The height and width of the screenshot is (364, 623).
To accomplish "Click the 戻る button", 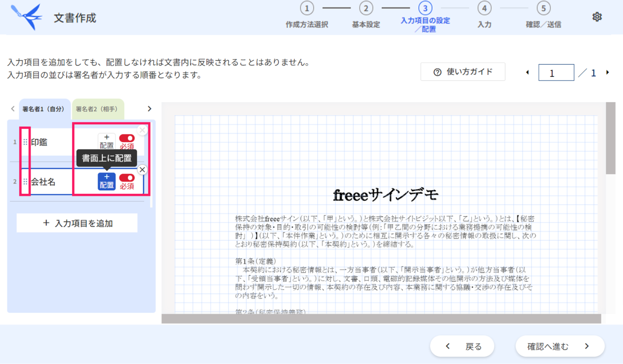I will 462,346.
